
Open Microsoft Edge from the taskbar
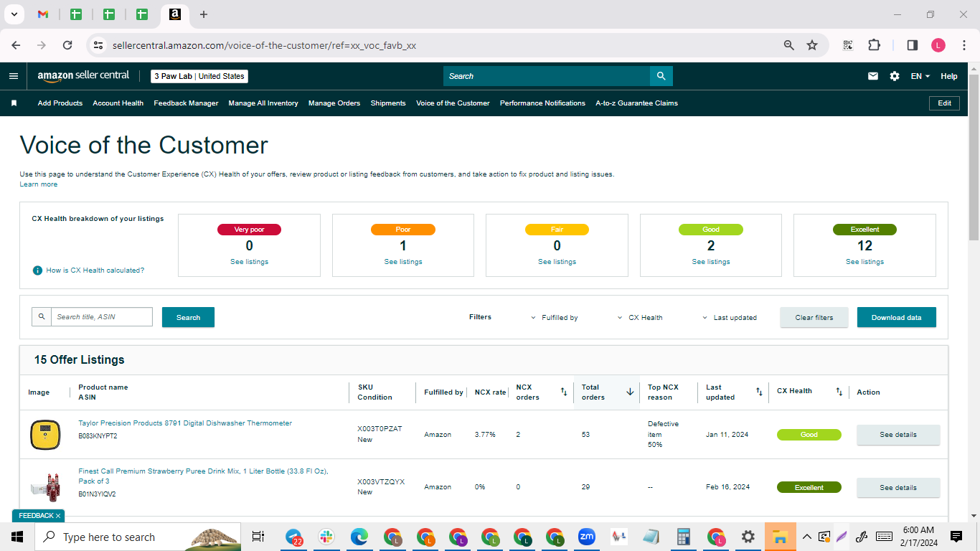pos(359,537)
